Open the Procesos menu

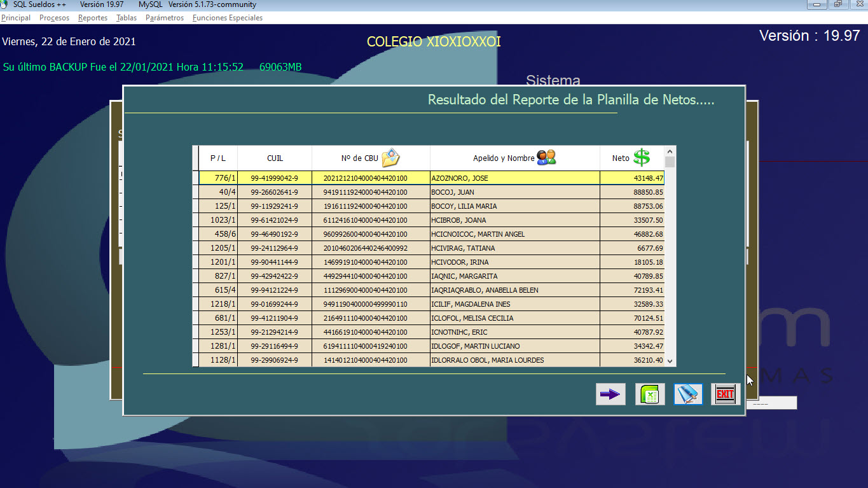pyautogui.click(x=55, y=18)
